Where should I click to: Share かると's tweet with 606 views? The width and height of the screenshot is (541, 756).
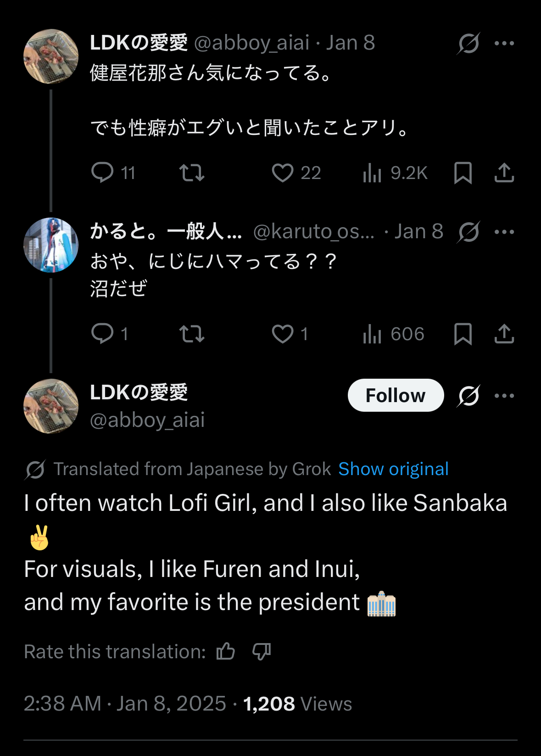[504, 334]
